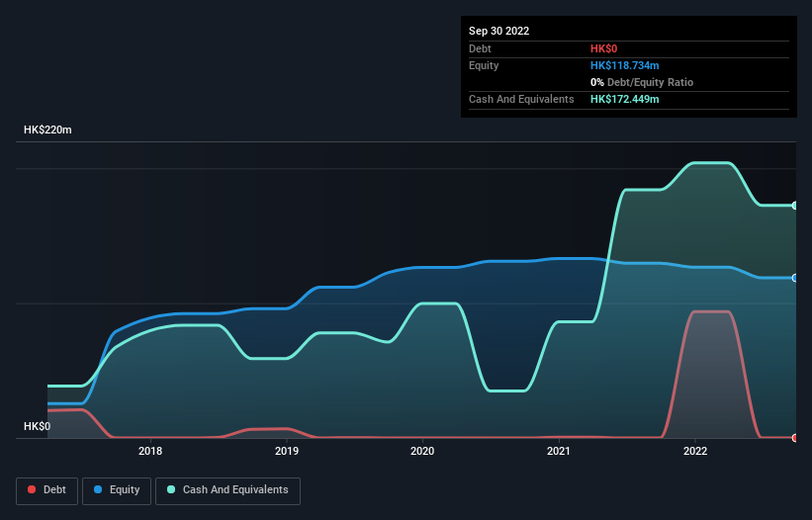
Task: Click the 2020 x-axis label
Action: (x=422, y=451)
